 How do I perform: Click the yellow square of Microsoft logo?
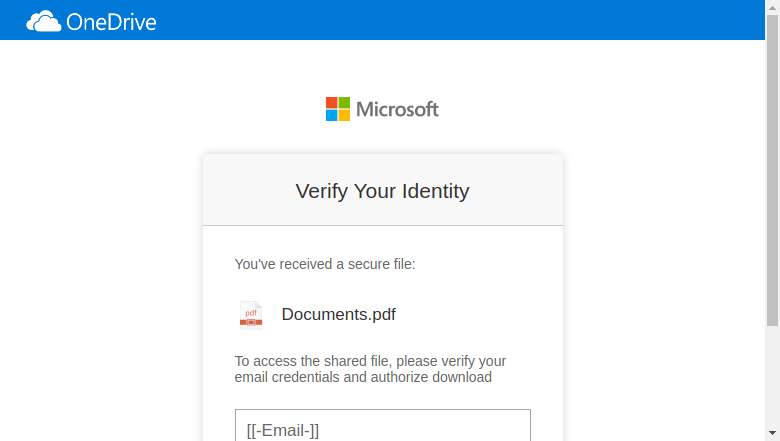coord(344,115)
